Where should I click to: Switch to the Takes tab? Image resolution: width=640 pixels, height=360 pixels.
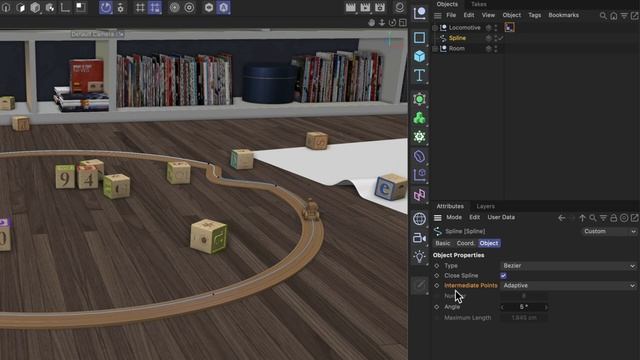pos(479,4)
